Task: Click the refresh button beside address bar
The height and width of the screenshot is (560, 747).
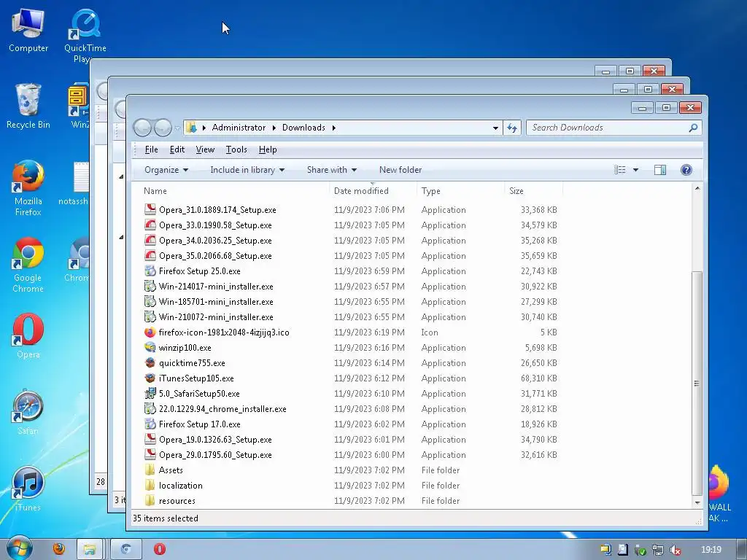Action: click(x=512, y=128)
